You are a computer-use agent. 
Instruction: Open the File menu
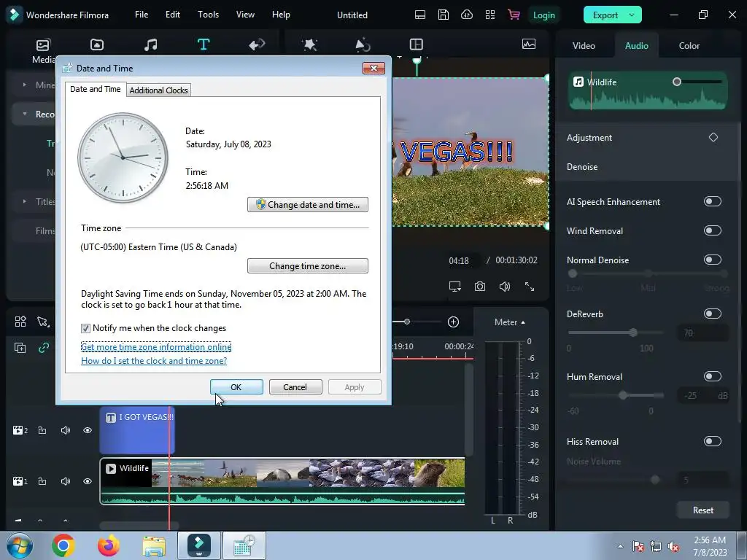pyautogui.click(x=142, y=15)
